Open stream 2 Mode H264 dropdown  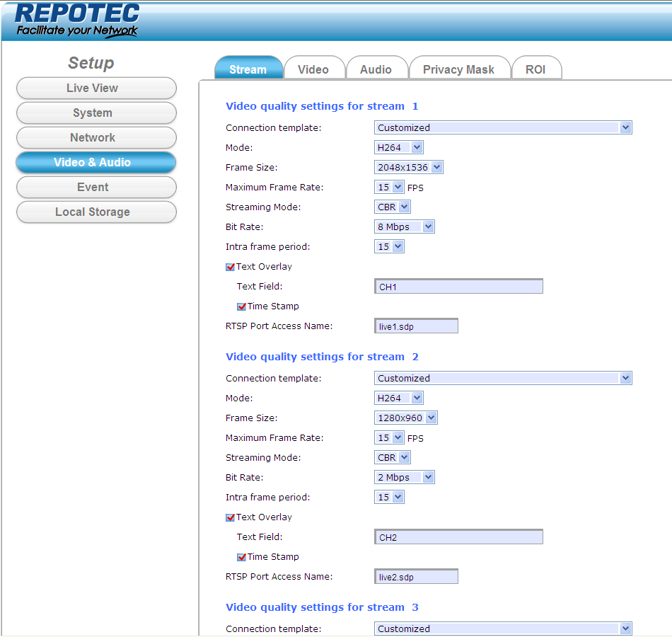click(398, 398)
